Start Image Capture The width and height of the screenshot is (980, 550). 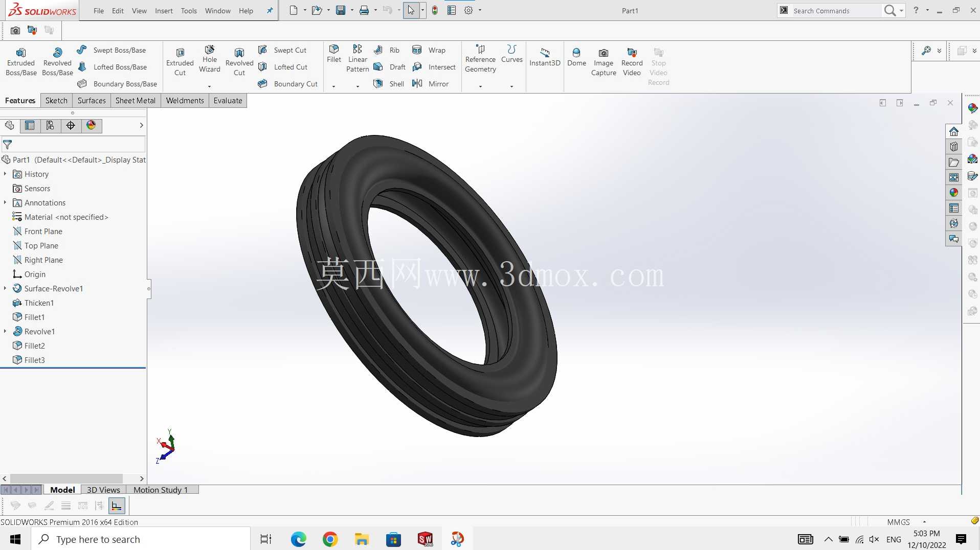coord(604,62)
